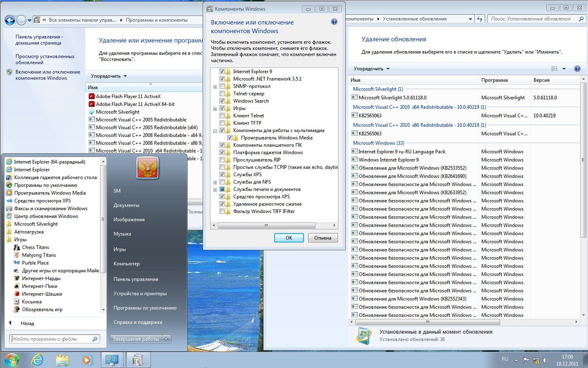Click OK in Windows Components dialog
The image size is (588, 368).
coord(289,238)
